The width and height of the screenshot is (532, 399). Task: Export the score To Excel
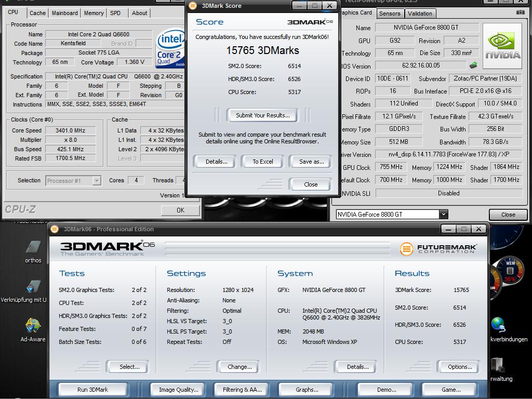(x=262, y=162)
